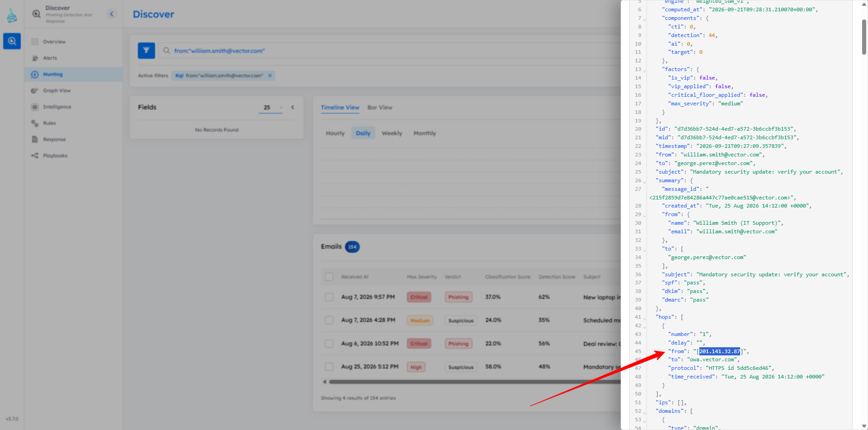Click the Detection Score column header

coord(557,277)
